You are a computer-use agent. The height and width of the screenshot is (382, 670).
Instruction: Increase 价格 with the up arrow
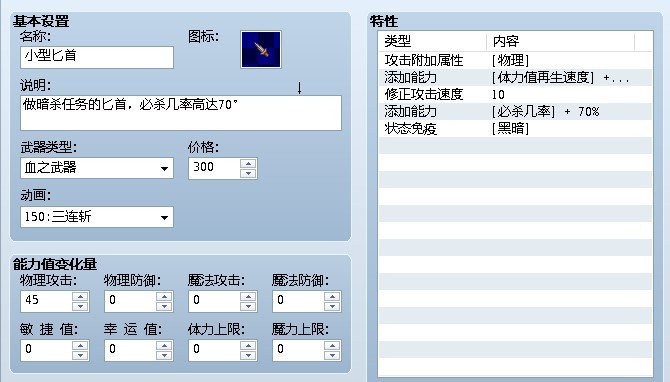tap(248, 163)
